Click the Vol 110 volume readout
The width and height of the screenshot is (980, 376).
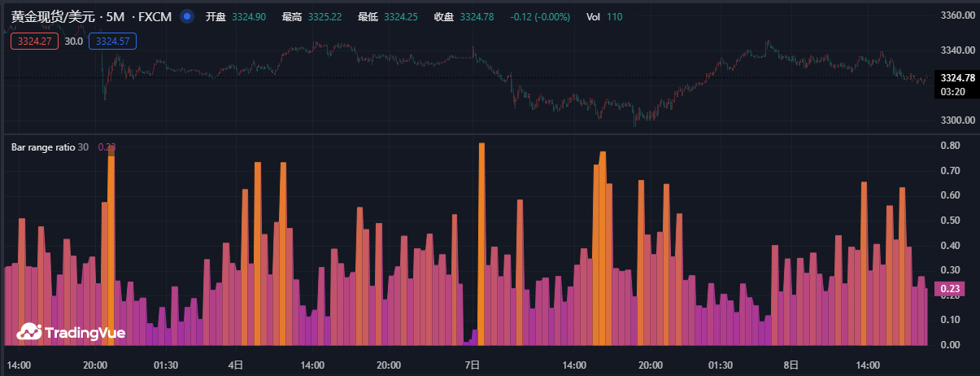point(603,17)
